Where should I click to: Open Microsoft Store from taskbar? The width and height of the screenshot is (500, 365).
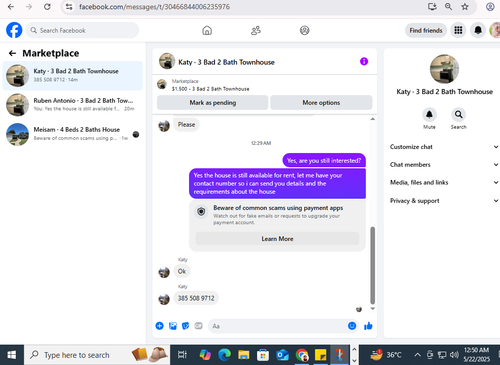[263, 355]
